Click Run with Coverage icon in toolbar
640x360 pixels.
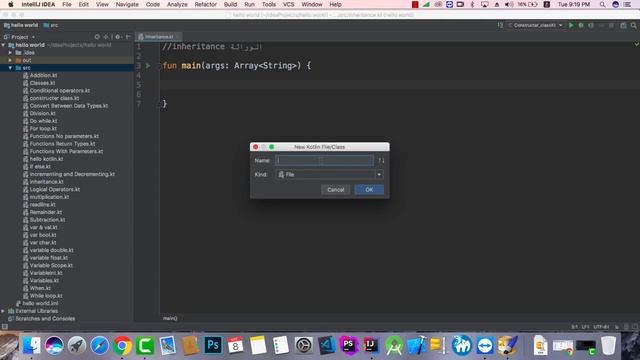(591, 25)
